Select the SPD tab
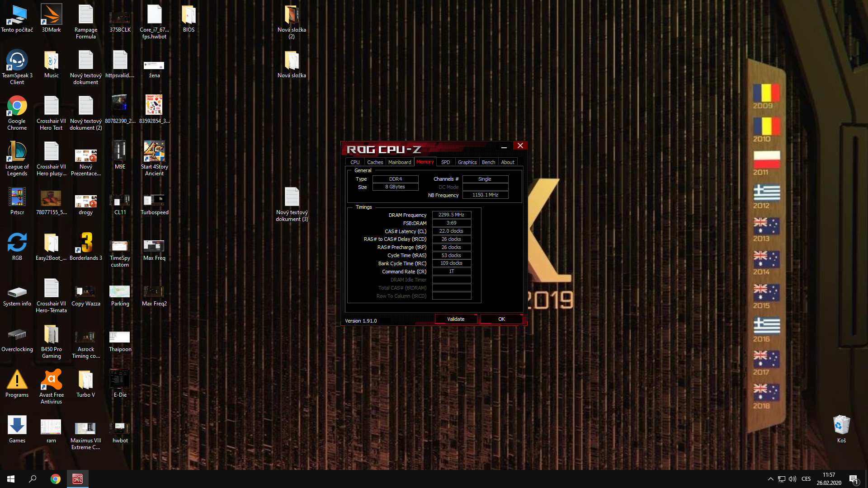Image resolution: width=868 pixels, height=488 pixels. click(x=445, y=162)
